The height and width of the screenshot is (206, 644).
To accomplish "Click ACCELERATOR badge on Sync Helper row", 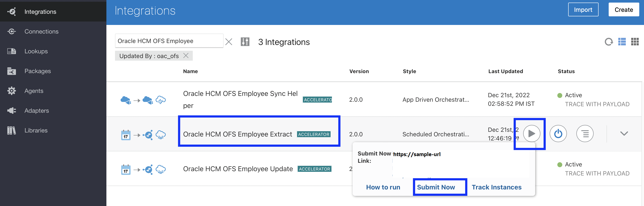I will tap(317, 100).
